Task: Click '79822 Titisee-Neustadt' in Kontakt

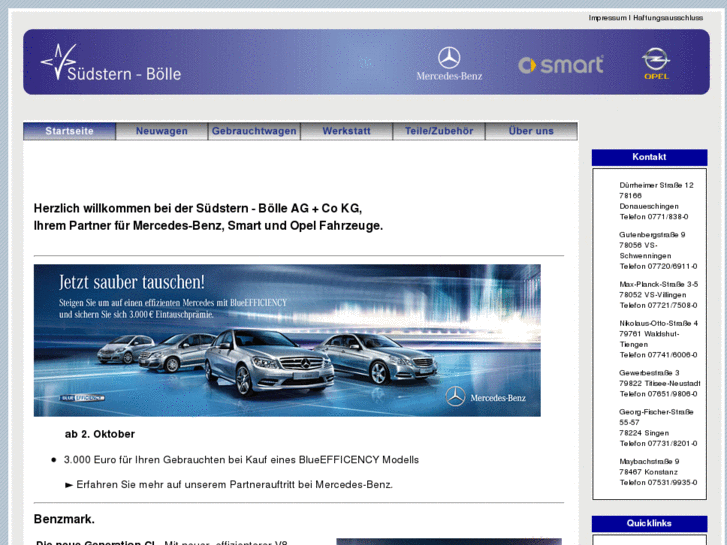Action: pyautogui.click(x=659, y=384)
